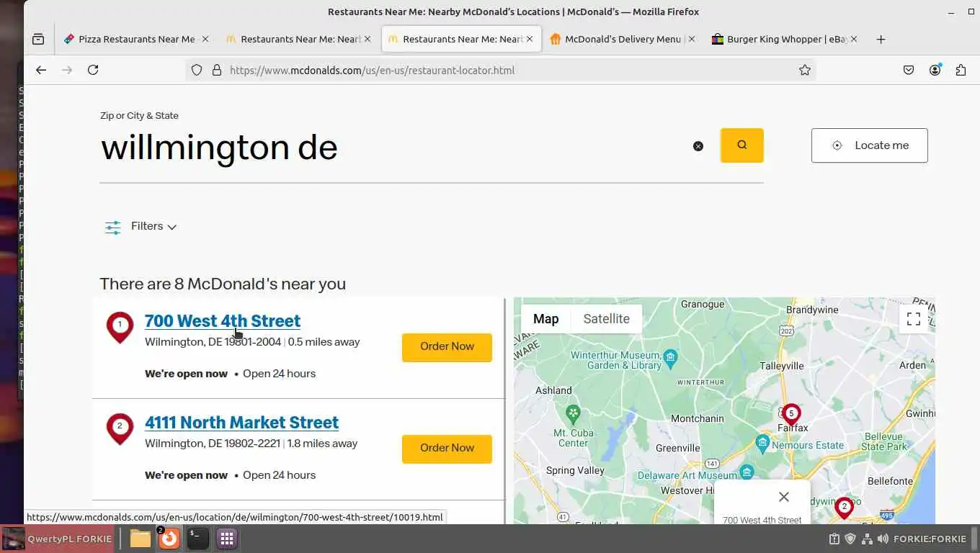The image size is (980, 553).
Task: Click the padlock site info icon
Action: pos(216,70)
